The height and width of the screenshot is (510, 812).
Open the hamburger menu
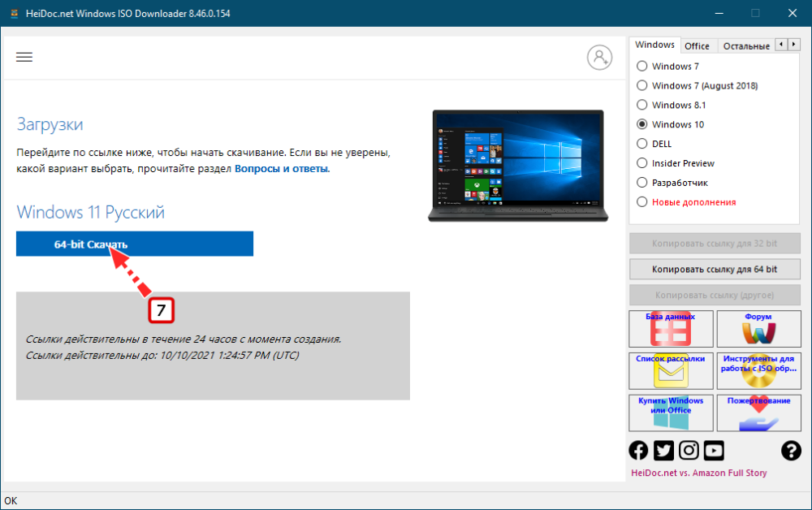click(24, 57)
